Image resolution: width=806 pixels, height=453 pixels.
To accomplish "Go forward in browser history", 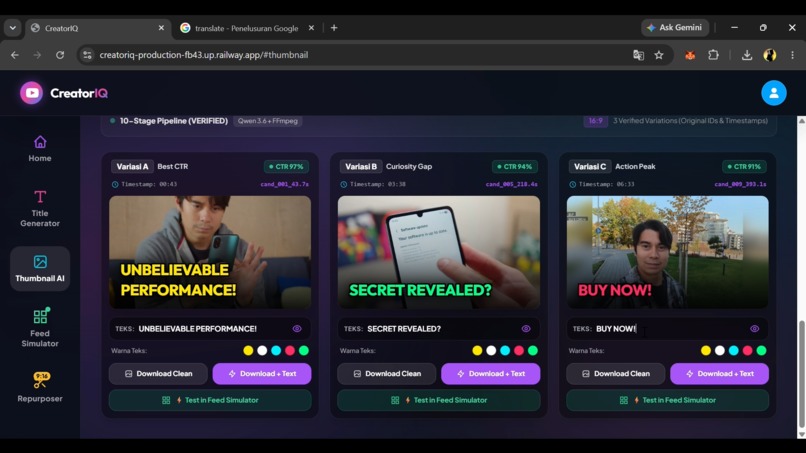I will [37, 55].
